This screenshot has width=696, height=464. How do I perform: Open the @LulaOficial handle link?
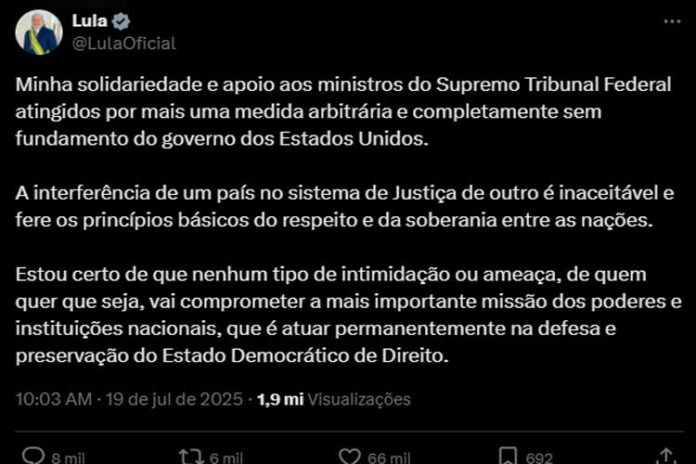point(124,44)
